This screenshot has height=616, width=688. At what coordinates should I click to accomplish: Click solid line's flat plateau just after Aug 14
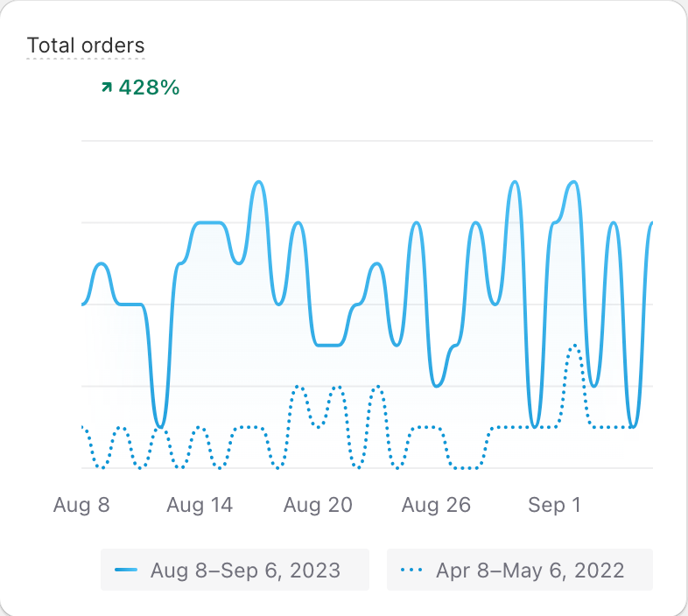tap(210, 223)
